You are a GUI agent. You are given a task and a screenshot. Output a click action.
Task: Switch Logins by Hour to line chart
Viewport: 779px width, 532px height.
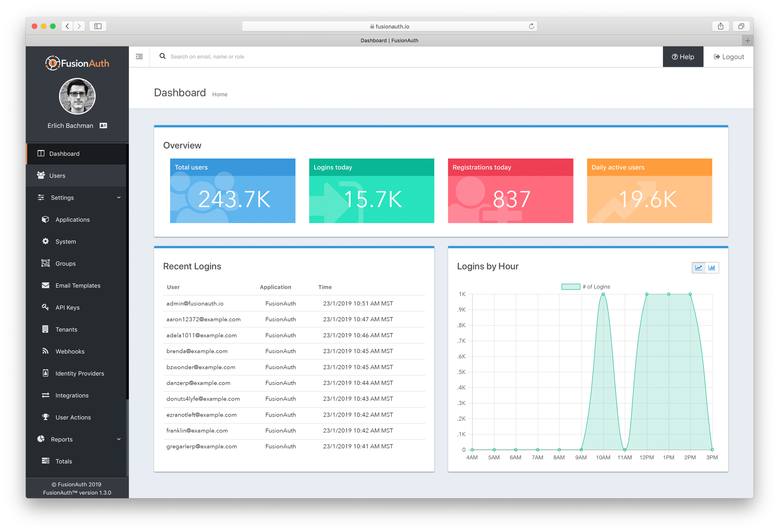coord(699,268)
